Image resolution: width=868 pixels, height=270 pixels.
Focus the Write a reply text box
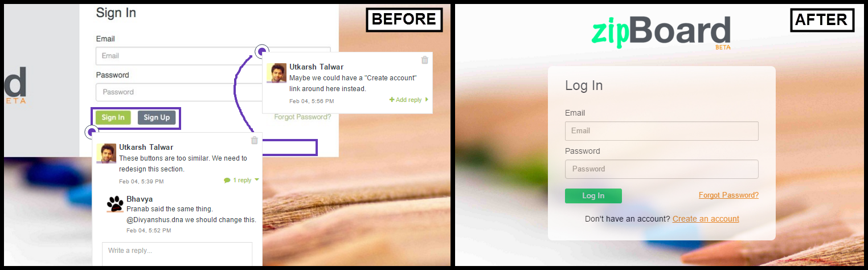pos(177,253)
